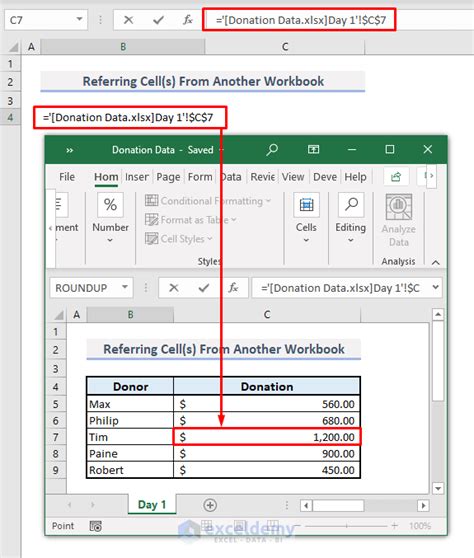
Task: Click the outer formula bar input
Action: (299, 20)
